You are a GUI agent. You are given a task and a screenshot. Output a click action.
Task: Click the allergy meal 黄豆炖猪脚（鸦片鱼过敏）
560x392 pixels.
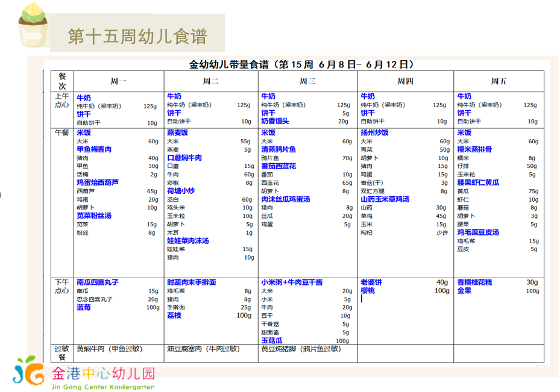[301, 349]
